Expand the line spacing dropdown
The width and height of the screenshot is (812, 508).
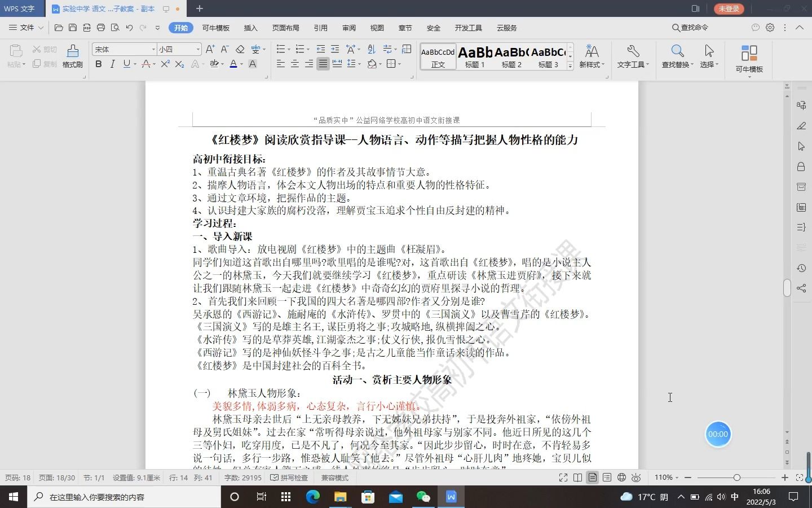[x=359, y=64]
